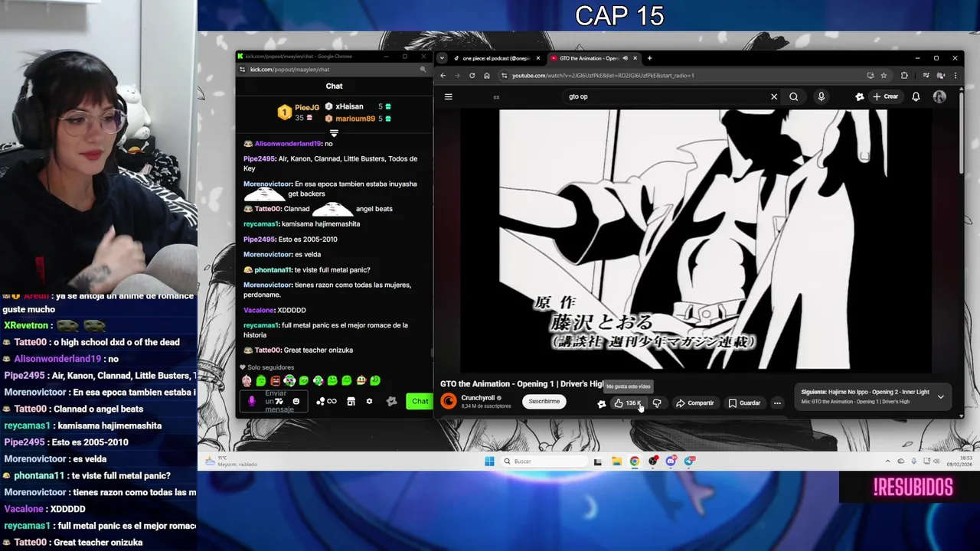Open the browser extensions puzzle icon
980x551 pixels.
[x=904, y=76]
